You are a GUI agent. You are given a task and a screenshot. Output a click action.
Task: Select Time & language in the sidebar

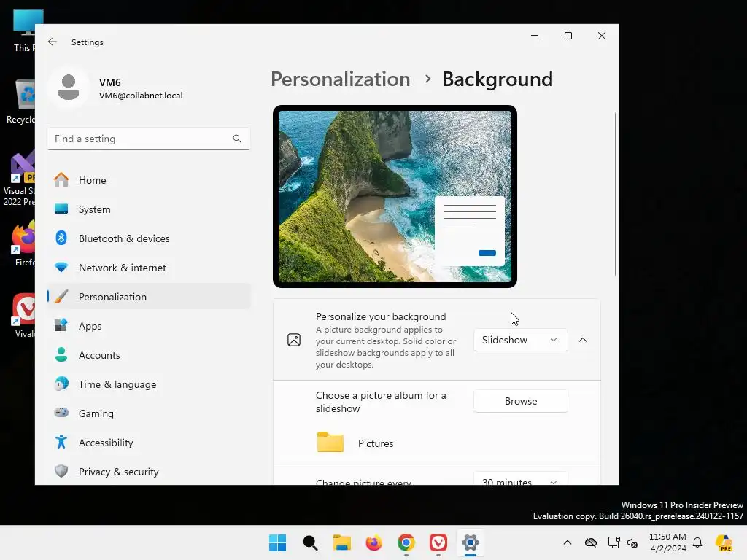pos(149,384)
